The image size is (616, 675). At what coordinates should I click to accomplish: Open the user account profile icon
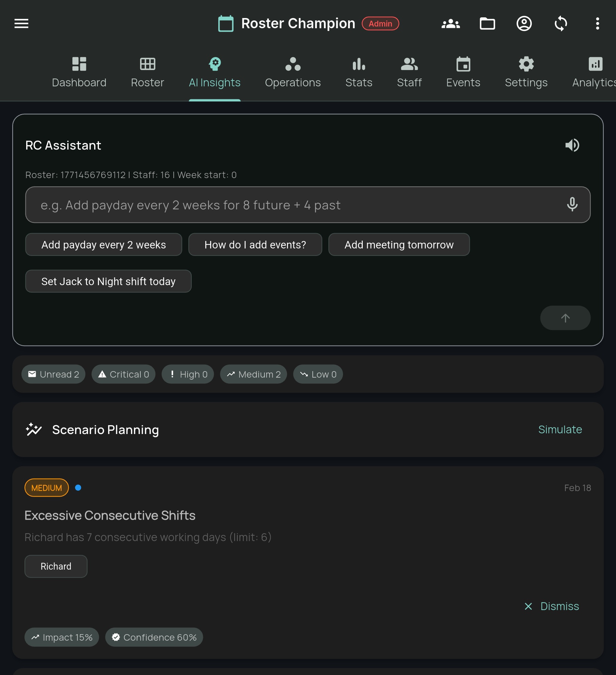tap(524, 23)
